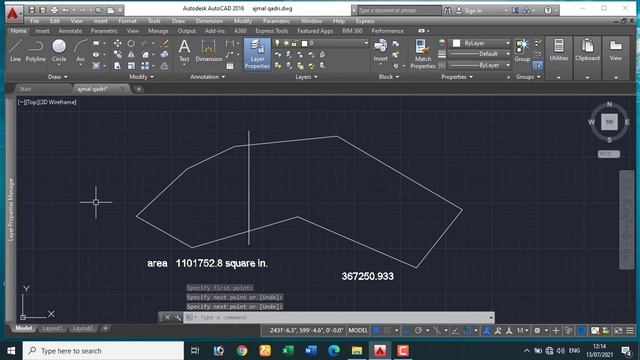Add a new layout tab with plus button
The height and width of the screenshot is (360, 640).
105,329
